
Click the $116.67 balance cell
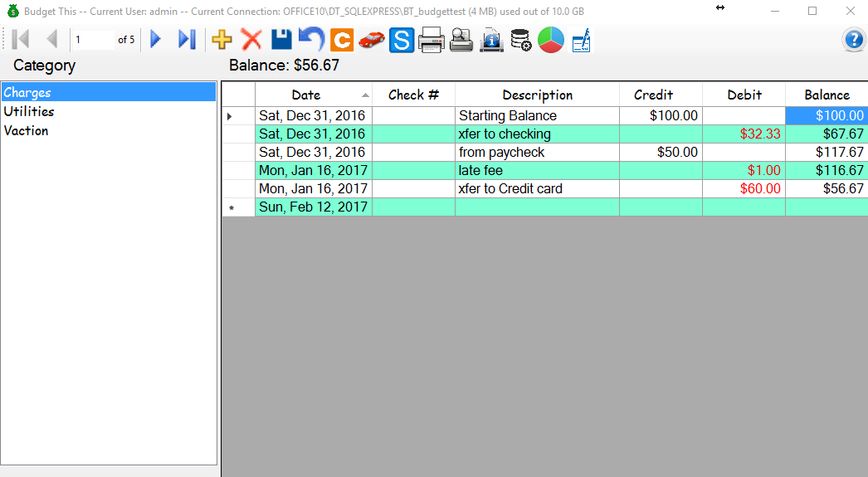tap(827, 170)
